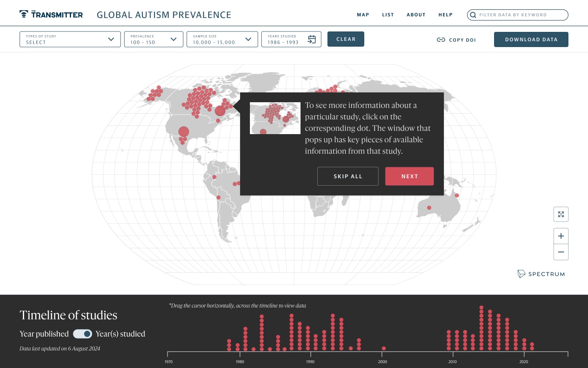This screenshot has width=588, height=368.
Task: Focus the Filter Data by Keyword field
Action: click(518, 15)
